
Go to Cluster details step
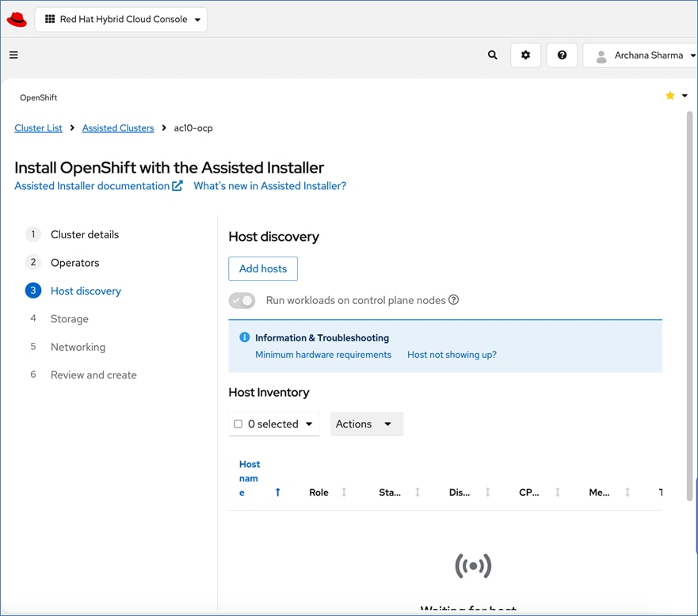[85, 234]
